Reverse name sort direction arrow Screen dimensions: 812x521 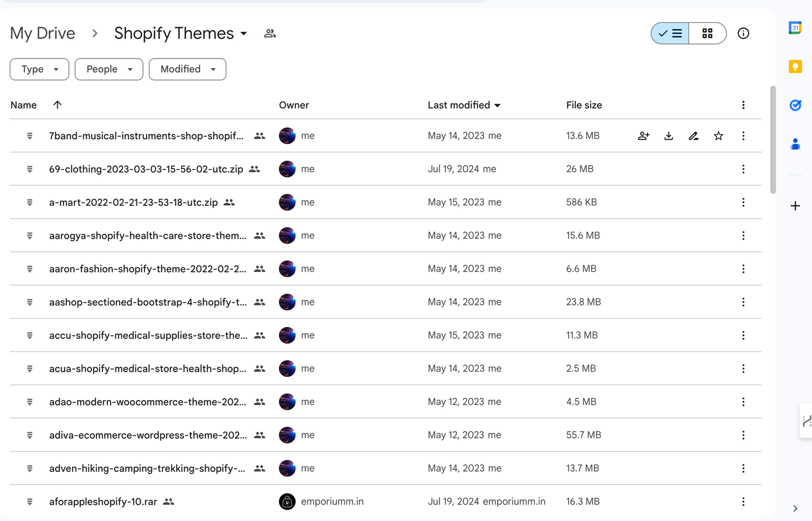click(57, 105)
